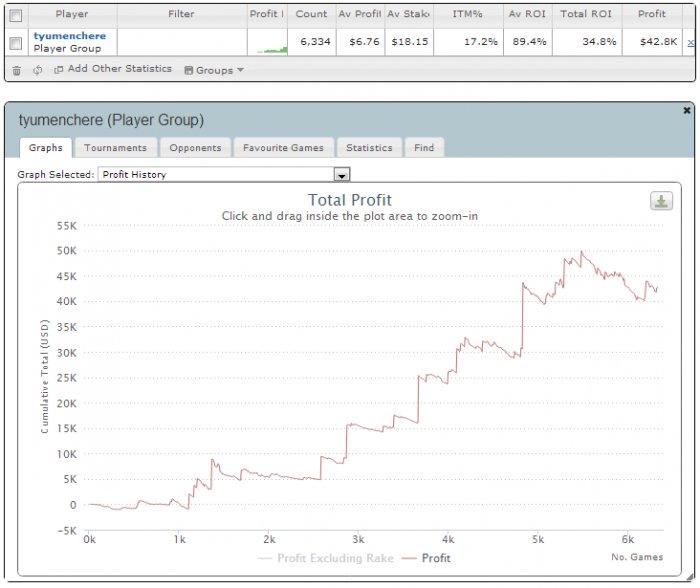700x588 pixels.
Task: Click Add Other Statistics button
Action: [x=119, y=70]
